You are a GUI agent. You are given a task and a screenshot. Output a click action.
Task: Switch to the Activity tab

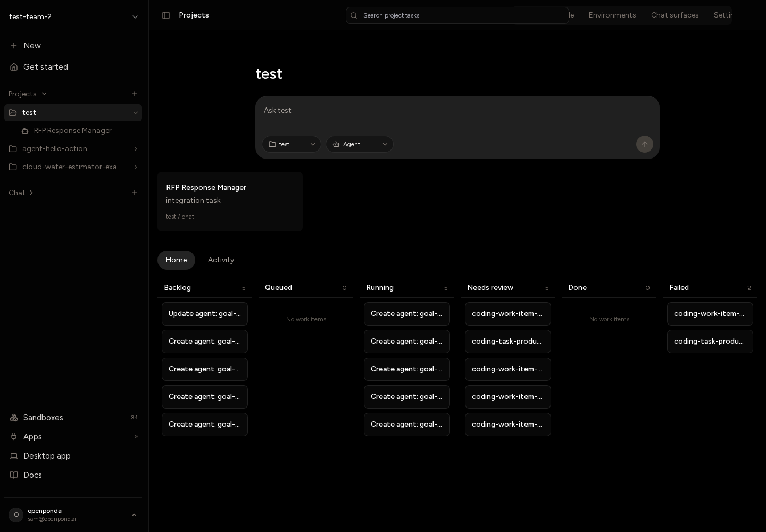[x=221, y=260]
